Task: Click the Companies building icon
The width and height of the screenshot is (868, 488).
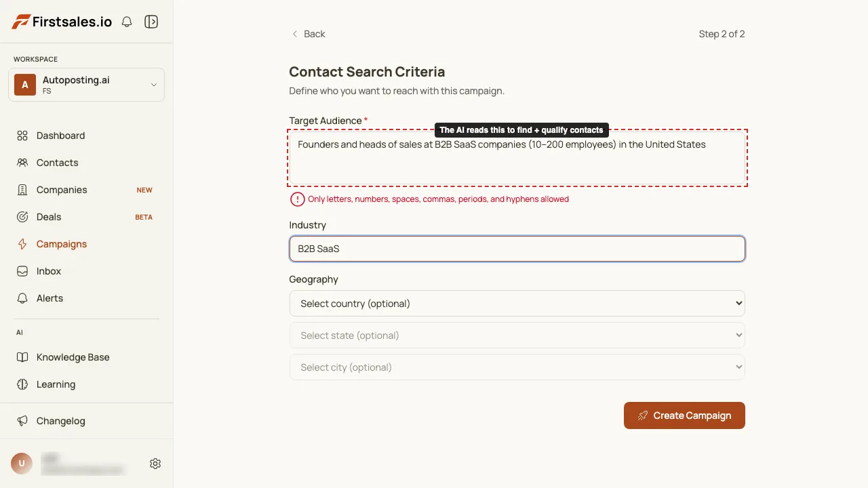Action: point(22,190)
